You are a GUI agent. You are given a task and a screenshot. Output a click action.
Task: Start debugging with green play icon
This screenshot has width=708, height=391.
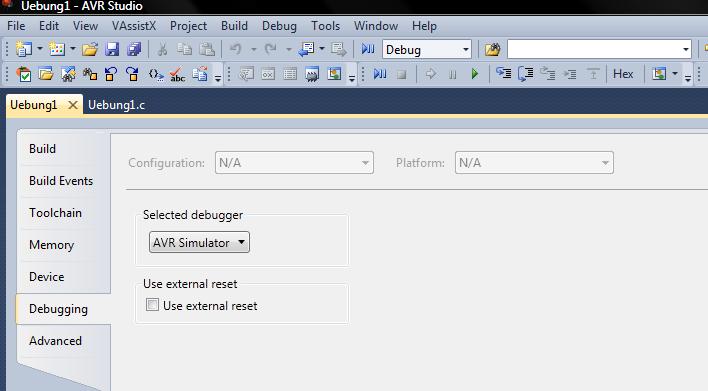(x=474, y=74)
